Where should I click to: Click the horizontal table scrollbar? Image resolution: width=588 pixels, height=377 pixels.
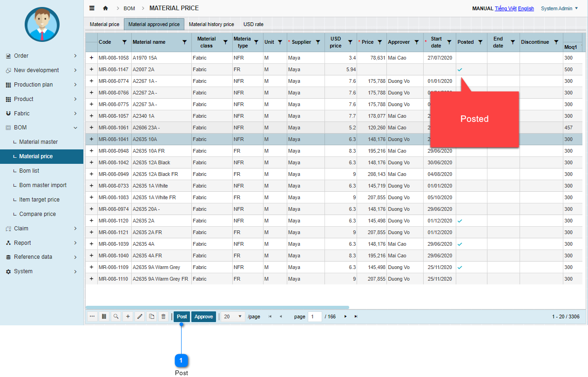tap(217, 307)
